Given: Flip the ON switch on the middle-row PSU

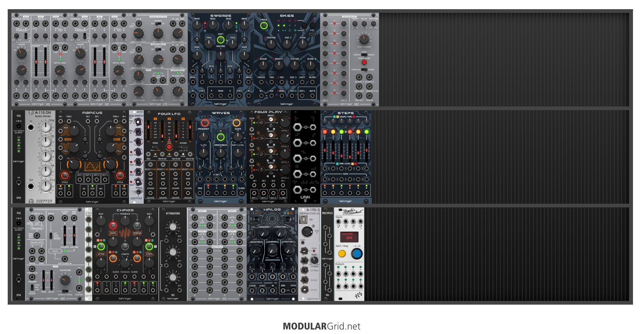Looking at the screenshot, I should (18, 182).
